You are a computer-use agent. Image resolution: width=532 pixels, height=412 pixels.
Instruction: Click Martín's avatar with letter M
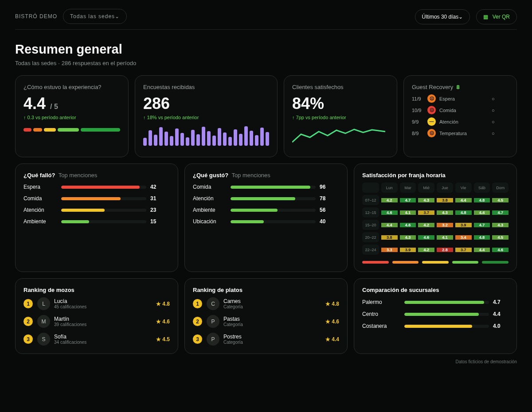[43, 322]
